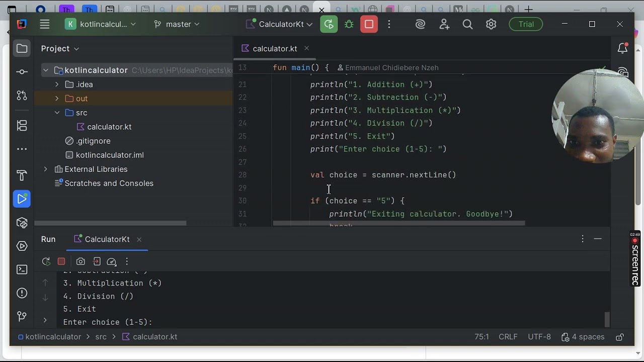Open more tool windows ellipsis in the sidebar
The height and width of the screenshot is (362, 644).
(x=22, y=149)
